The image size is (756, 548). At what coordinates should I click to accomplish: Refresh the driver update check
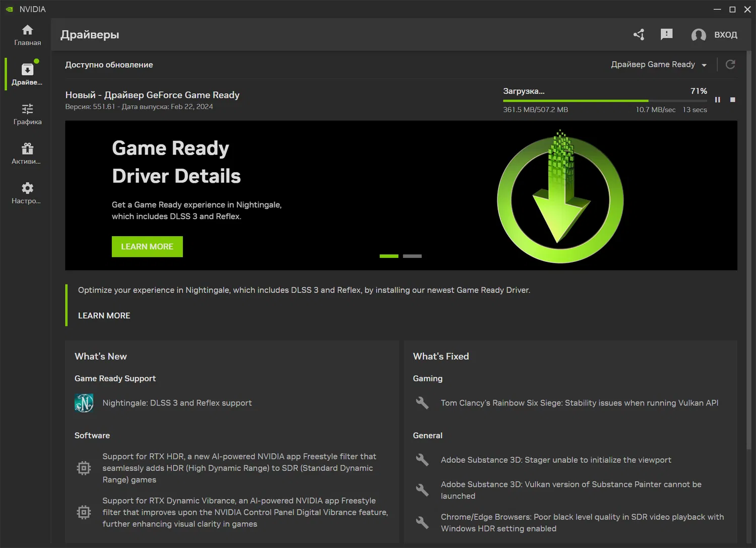click(730, 64)
